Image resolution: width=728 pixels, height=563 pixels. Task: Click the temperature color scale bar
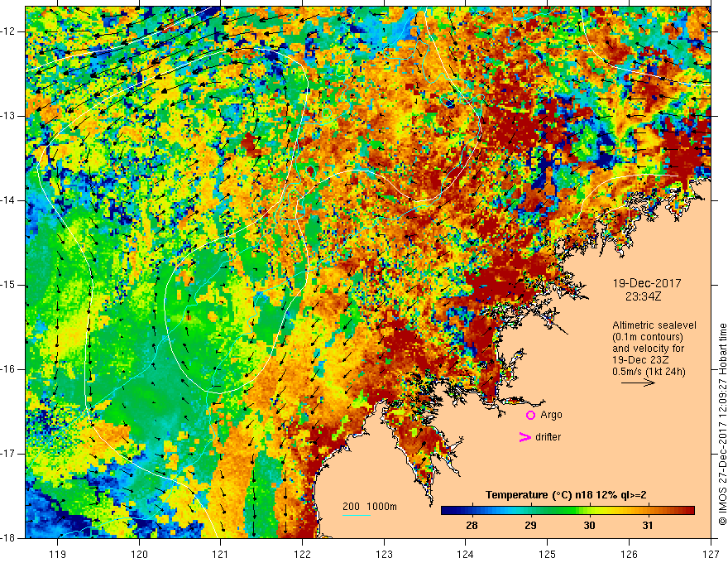(x=568, y=511)
